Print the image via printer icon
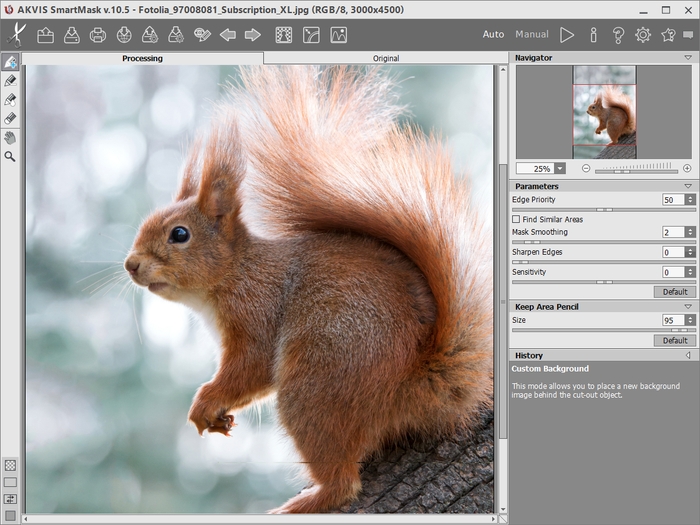The height and width of the screenshot is (525, 700). pos(98,35)
